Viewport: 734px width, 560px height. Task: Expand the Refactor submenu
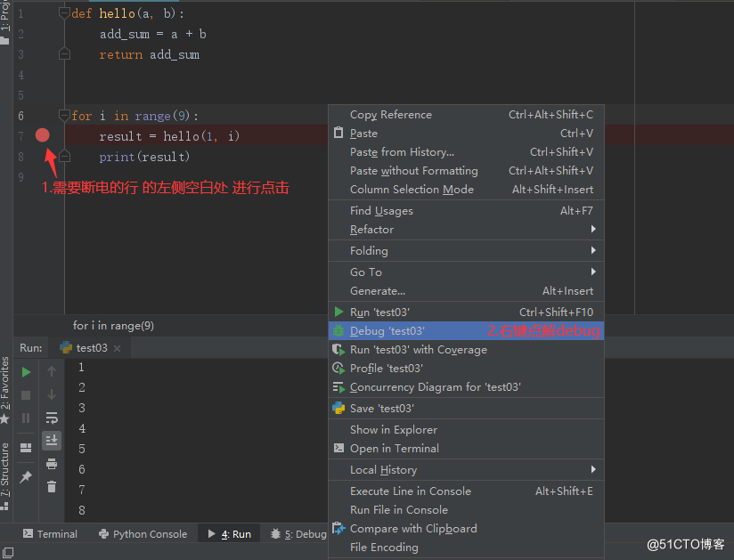466,230
